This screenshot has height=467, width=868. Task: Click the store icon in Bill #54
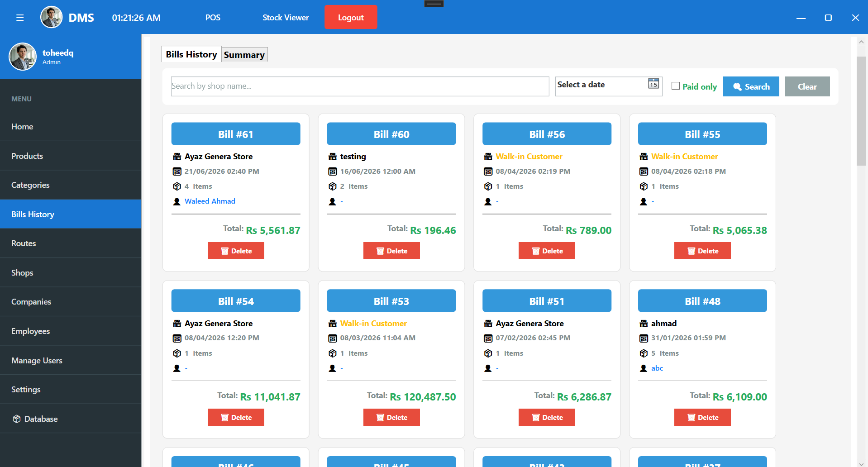pyautogui.click(x=177, y=324)
